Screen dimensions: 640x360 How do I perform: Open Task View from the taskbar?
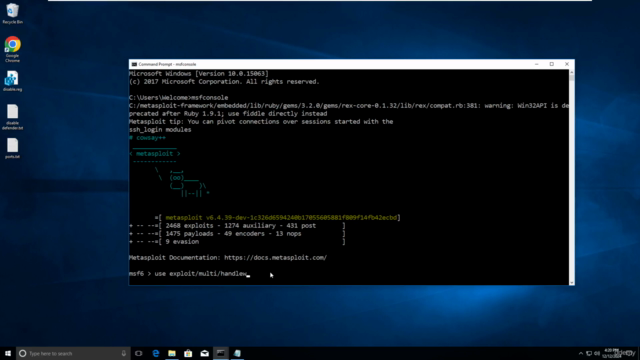[x=139, y=353]
